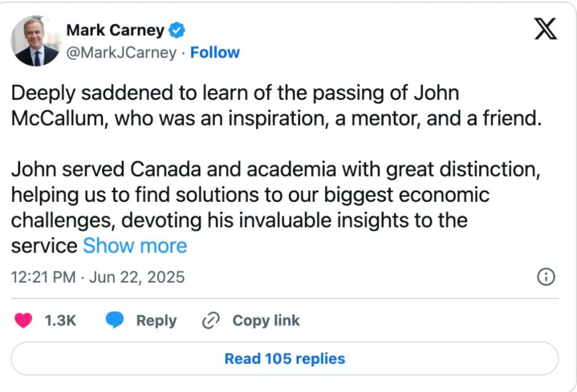The width and height of the screenshot is (577, 392).
Task: Click the Mark Carney display name
Action: 115,30
